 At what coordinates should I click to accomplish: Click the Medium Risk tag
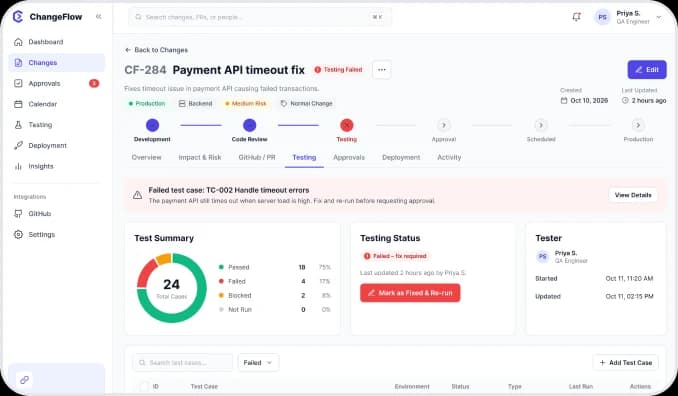246,104
